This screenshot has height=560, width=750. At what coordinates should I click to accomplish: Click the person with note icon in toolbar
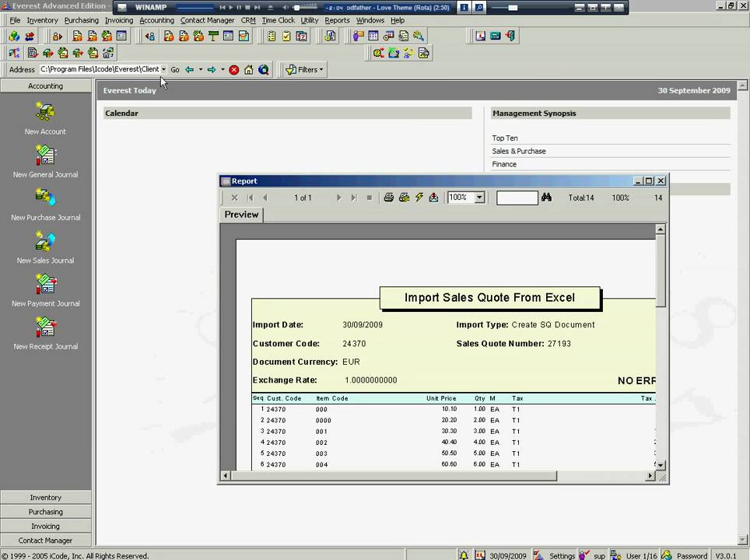358,36
